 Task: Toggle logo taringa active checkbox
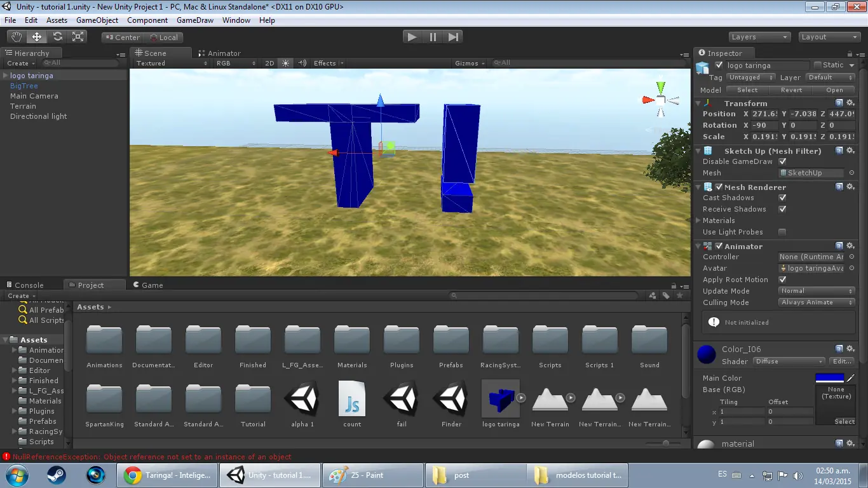(x=719, y=65)
